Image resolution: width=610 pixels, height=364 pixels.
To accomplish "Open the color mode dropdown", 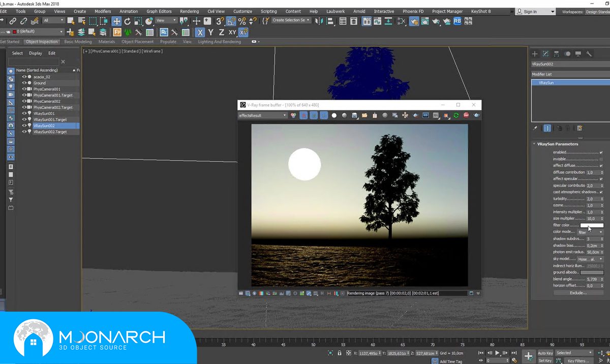I will [x=590, y=232].
